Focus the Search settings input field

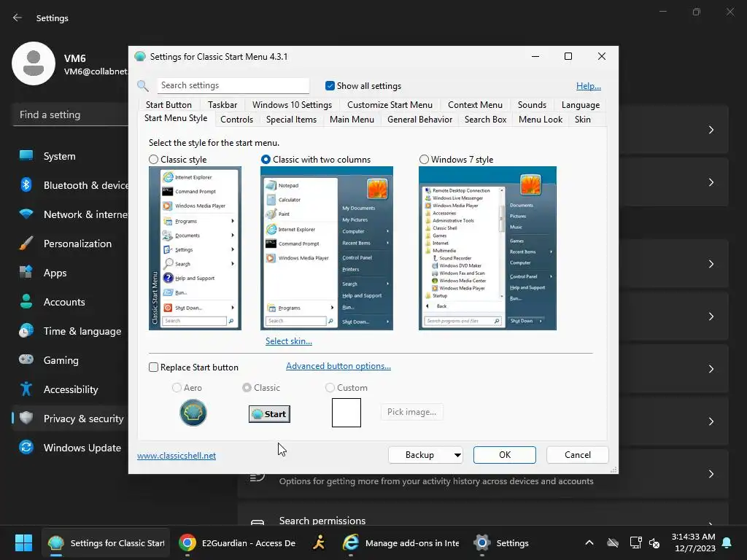coord(233,86)
